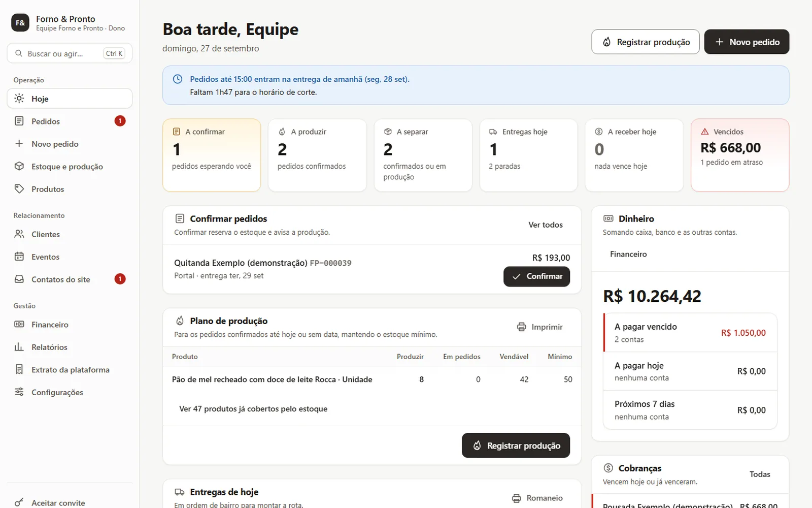
Task: Click the search magnifier icon
Action: point(19,53)
